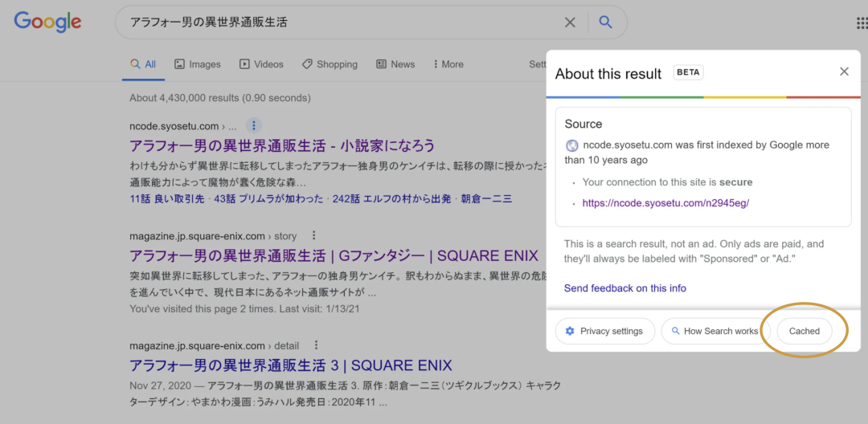Expand the More search options menu
Image resolution: width=868 pixels, height=424 pixels.
(448, 64)
